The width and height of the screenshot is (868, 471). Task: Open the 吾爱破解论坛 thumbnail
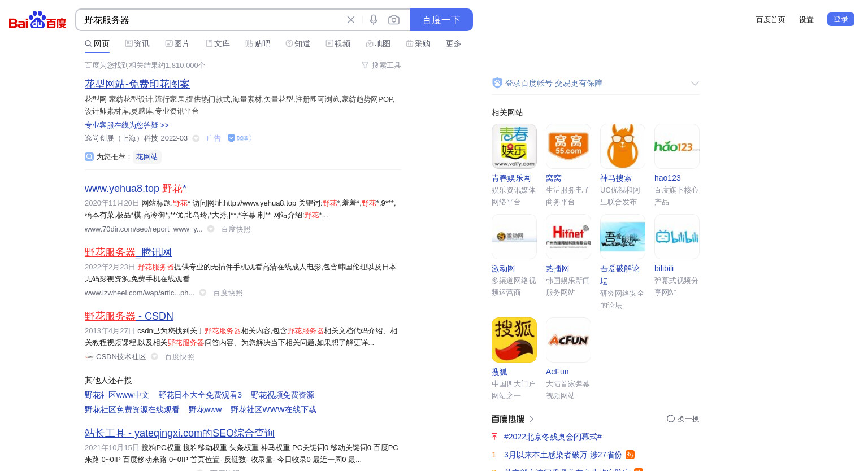(x=623, y=237)
